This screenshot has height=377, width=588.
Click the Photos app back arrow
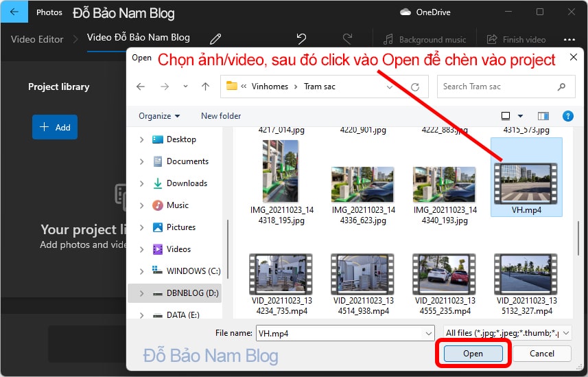click(14, 12)
